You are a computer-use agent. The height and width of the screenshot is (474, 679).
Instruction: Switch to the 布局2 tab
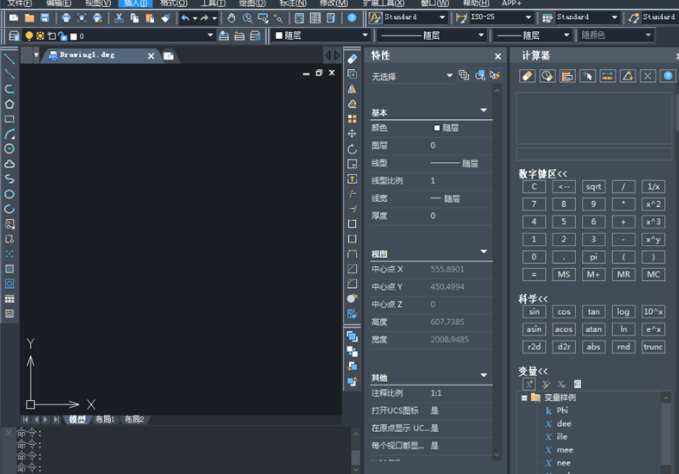[134, 419]
